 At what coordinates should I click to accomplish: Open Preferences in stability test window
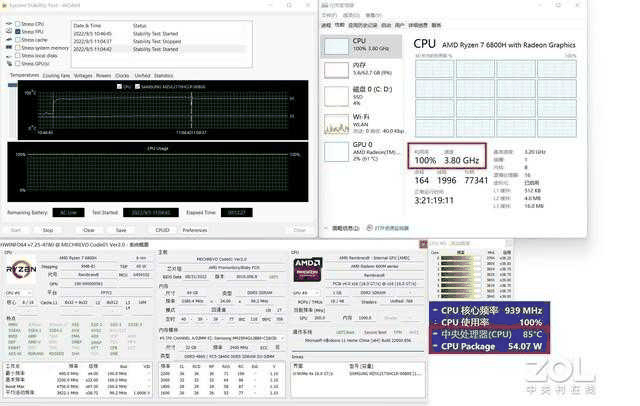195,230
